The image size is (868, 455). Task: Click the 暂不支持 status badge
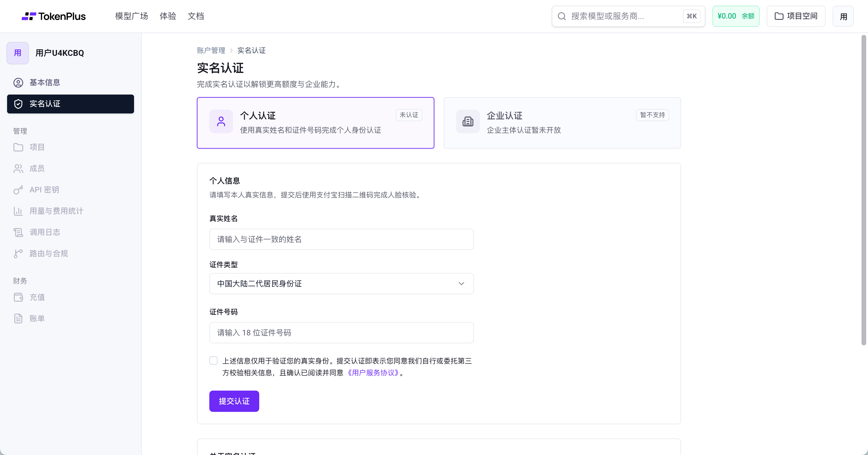(652, 115)
